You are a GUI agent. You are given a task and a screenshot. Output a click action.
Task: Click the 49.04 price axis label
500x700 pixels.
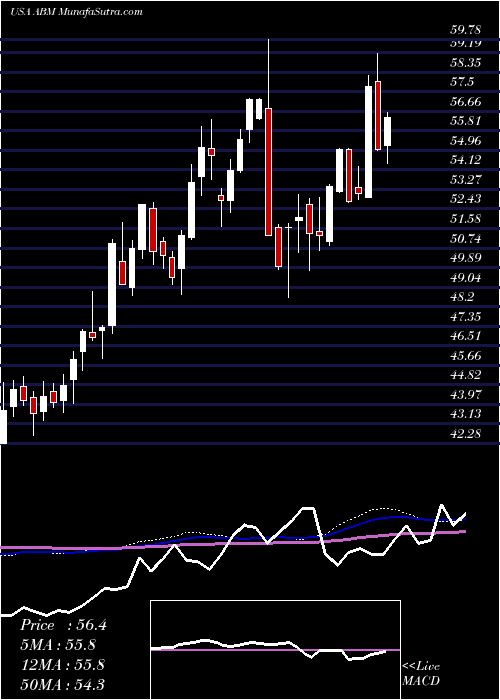coord(466,278)
